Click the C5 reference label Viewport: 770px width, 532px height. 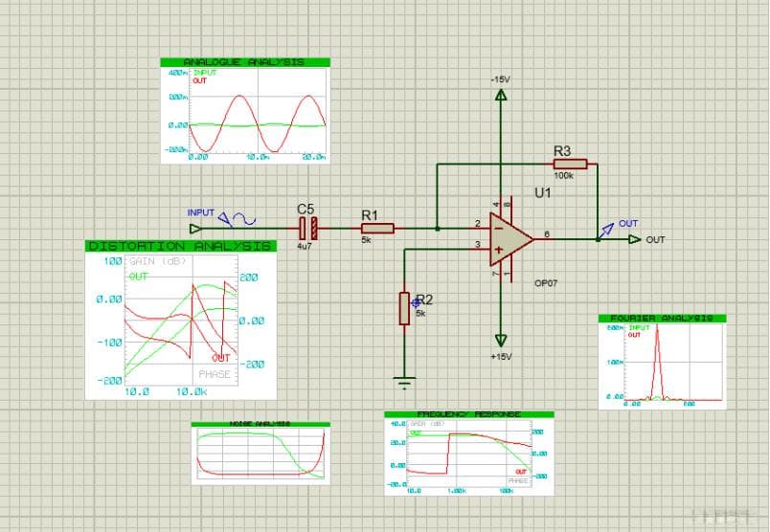306,210
